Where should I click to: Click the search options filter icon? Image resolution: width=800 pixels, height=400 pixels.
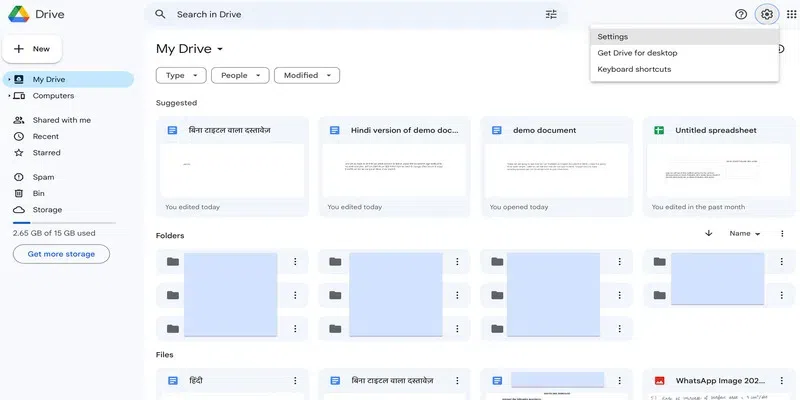pos(551,15)
